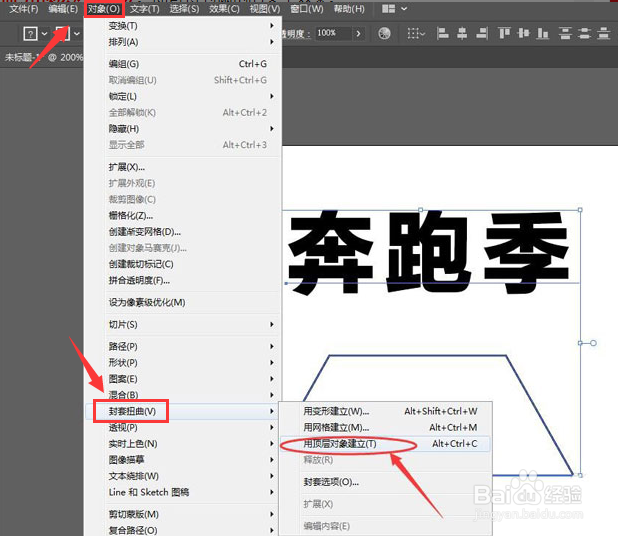Open the 效果(C) menu

pyautogui.click(x=224, y=9)
